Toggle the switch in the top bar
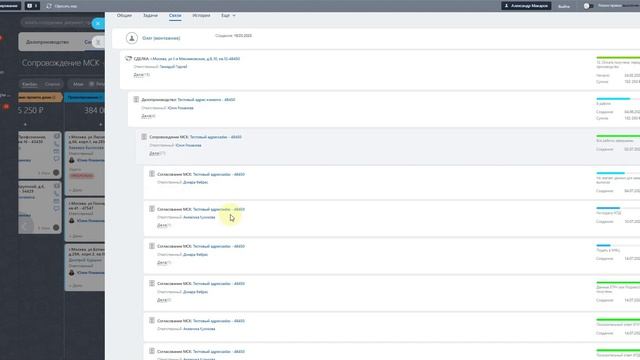This screenshot has width=640, height=360. tap(588, 6)
